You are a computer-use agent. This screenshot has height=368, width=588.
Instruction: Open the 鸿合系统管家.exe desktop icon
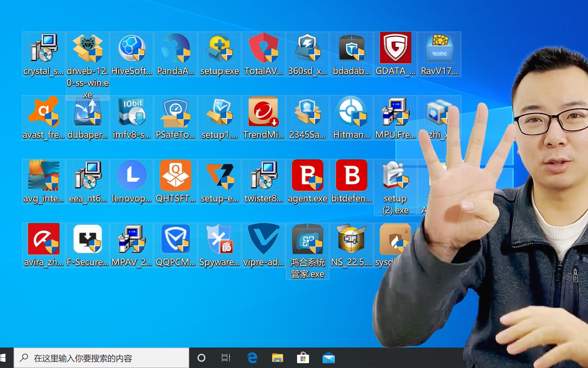pyautogui.click(x=307, y=240)
